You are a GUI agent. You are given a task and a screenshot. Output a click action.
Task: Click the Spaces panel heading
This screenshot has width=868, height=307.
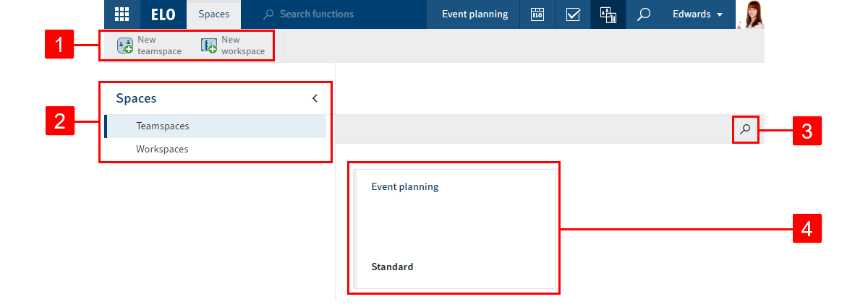[136, 98]
